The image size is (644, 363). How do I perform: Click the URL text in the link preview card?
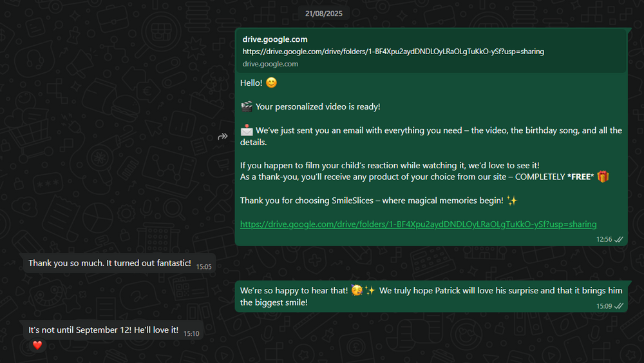(x=393, y=52)
